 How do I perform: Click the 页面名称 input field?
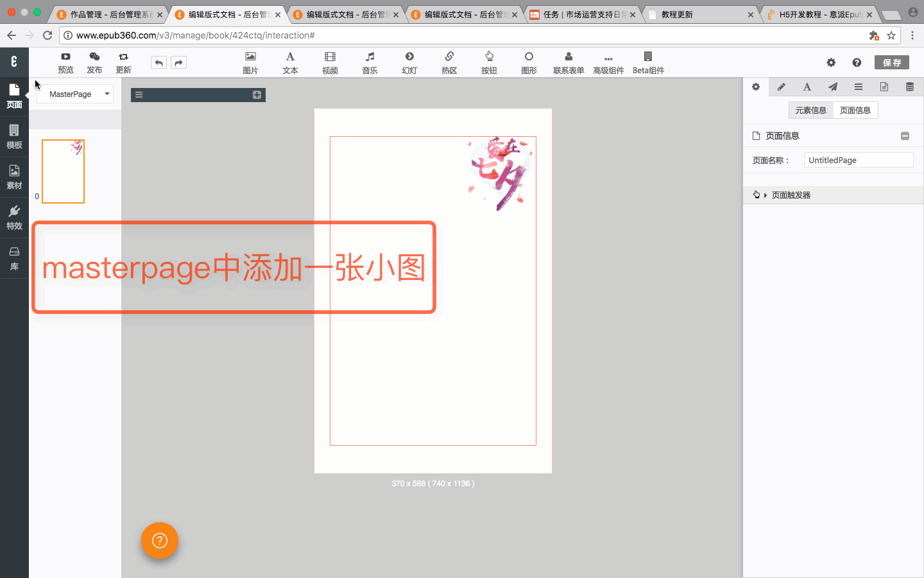pyautogui.click(x=858, y=161)
